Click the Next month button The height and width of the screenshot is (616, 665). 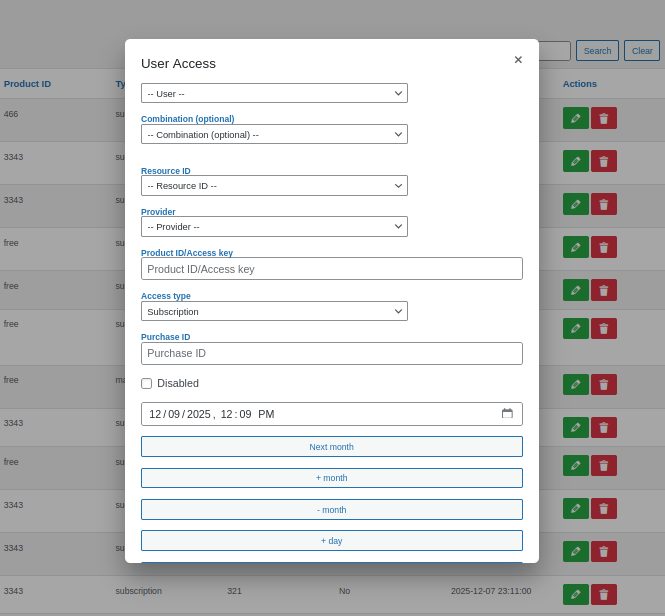pyautogui.click(x=331, y=447)
